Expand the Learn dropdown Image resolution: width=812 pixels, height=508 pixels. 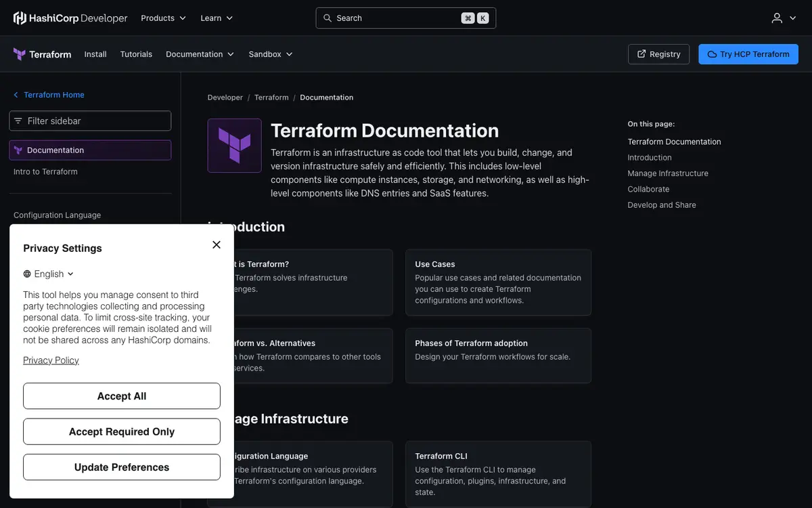tap(217, 18)
